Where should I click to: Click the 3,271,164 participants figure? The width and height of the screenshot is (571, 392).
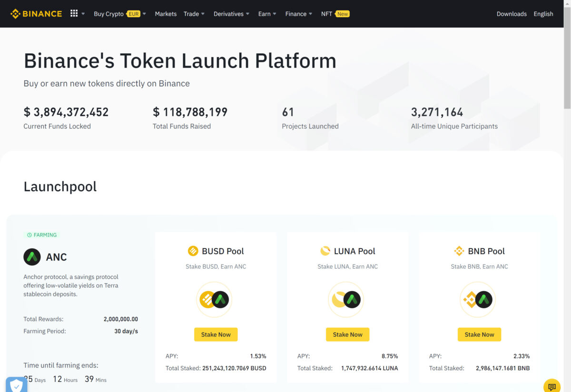(x=437, y=112)
